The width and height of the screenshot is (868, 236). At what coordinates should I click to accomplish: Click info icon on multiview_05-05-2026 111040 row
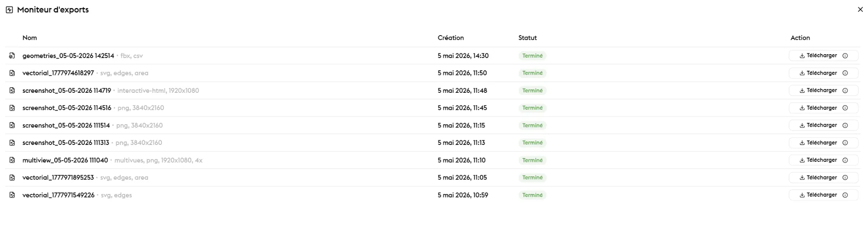click(x=845, y=160)
